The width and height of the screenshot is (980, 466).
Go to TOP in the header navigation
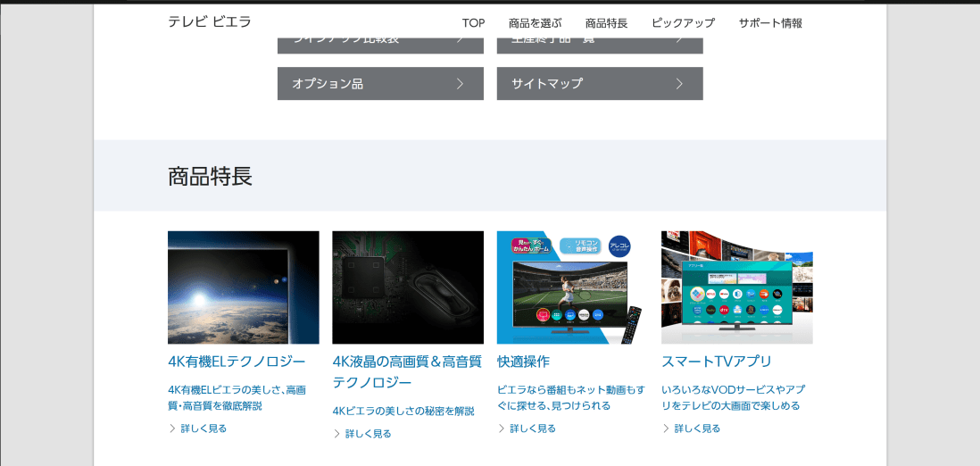473,23
